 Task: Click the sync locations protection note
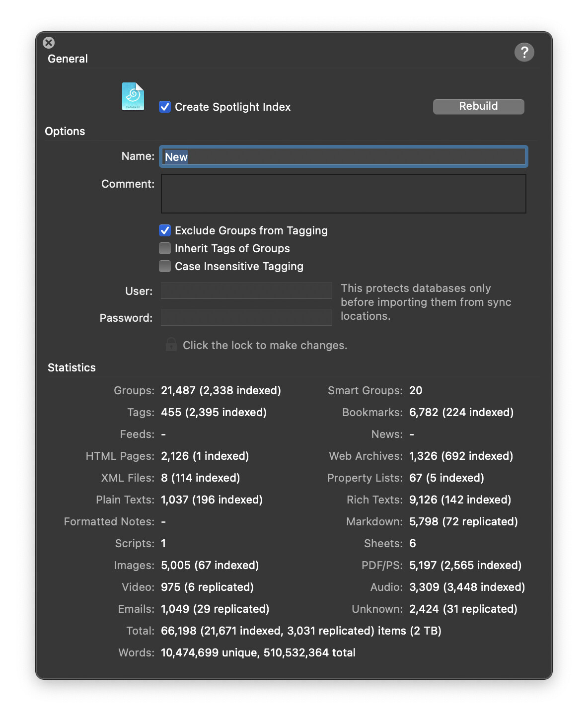click(x=426, y=302)
